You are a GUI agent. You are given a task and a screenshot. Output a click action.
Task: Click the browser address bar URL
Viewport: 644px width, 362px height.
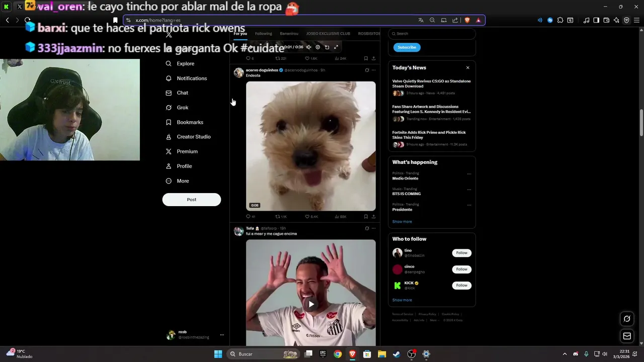coord(158,20)
